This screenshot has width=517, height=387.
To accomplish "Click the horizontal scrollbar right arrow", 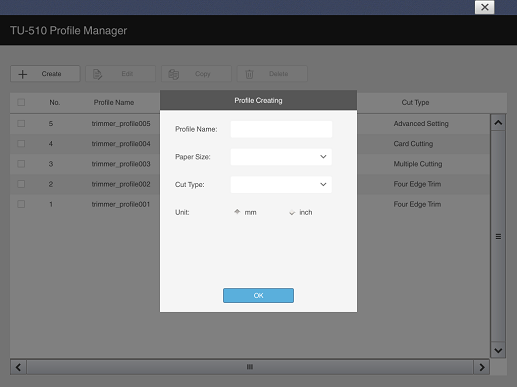I will [482, 367].
